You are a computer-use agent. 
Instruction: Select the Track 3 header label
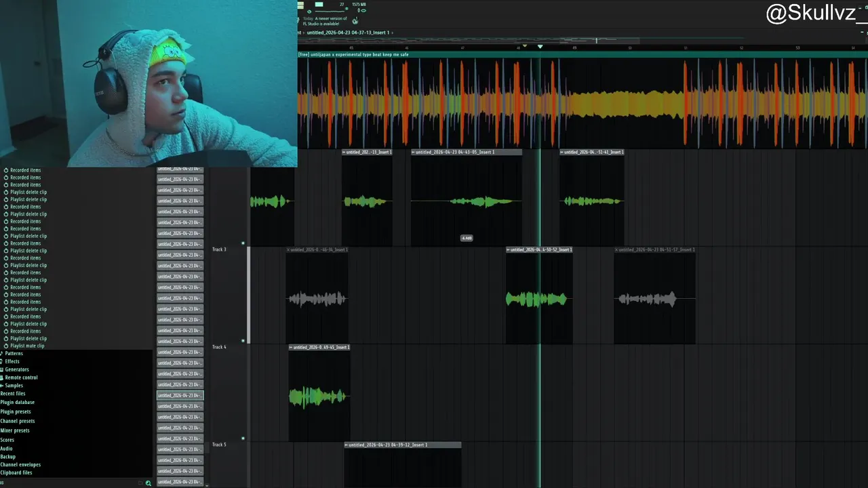click(x=219, y=249)
